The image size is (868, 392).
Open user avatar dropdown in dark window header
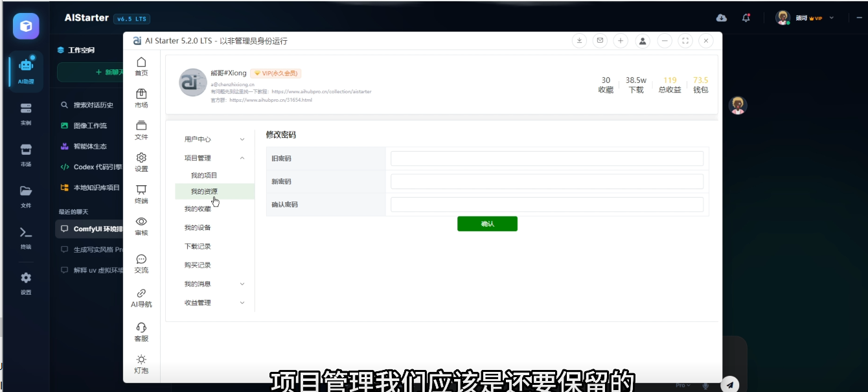click(x=805, y=17)
